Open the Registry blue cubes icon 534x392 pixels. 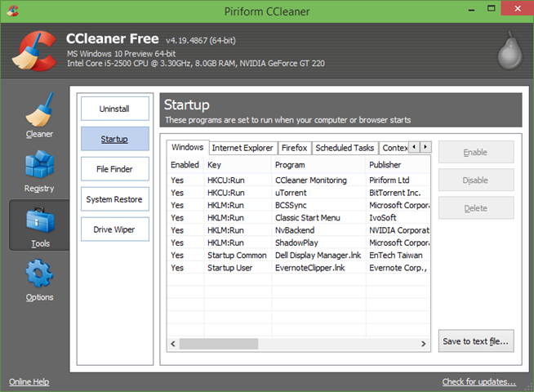click(x=39, y=164)
